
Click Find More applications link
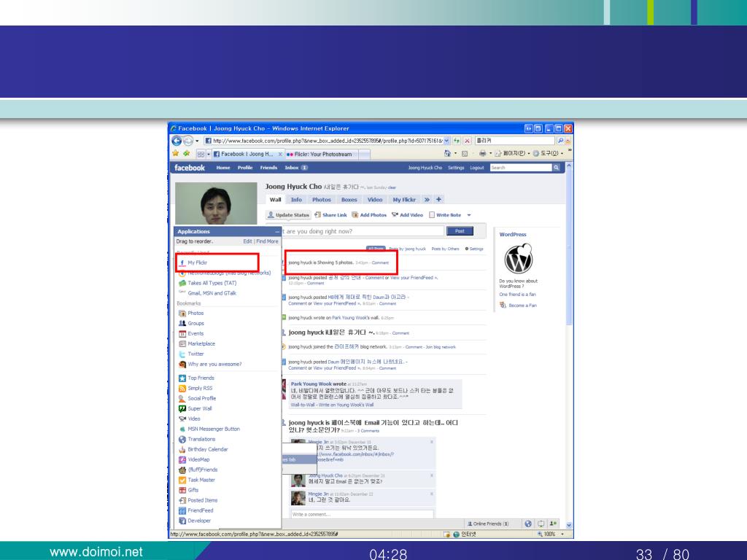[267, 241]
